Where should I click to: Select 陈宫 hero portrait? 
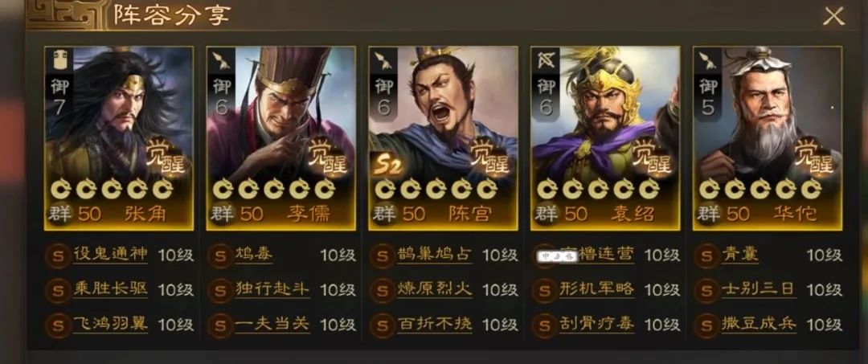[443, 138]
